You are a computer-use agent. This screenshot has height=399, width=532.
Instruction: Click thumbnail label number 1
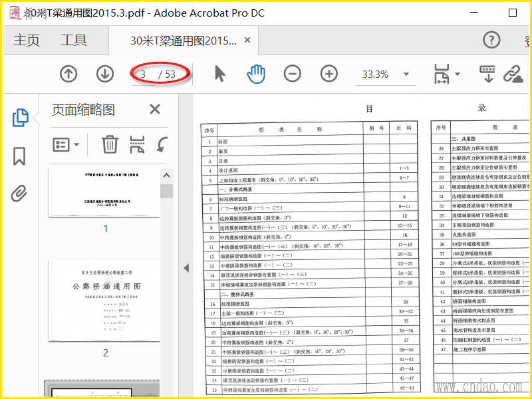tap(106, 228)
